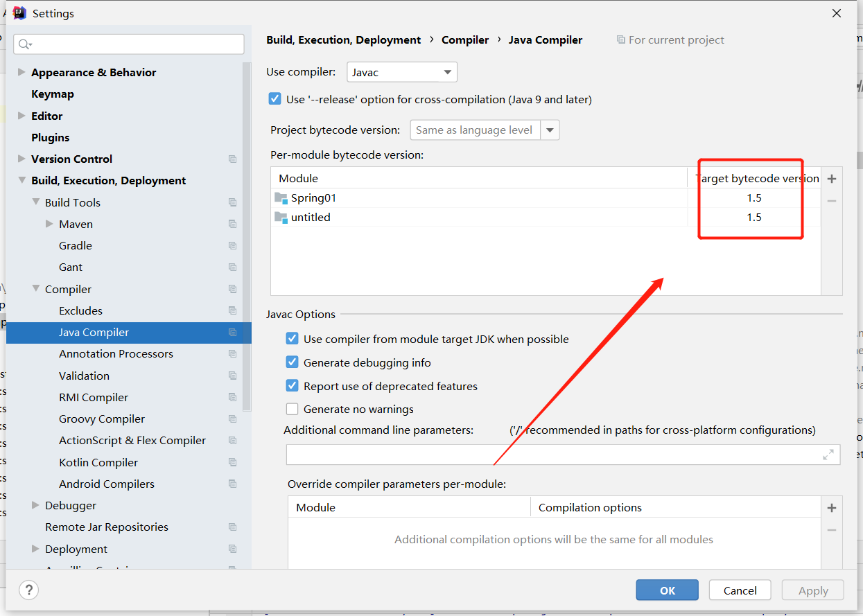Click the Module column header in bytecode table
Screen dimensions: 863x616
[x=479, y=179]
